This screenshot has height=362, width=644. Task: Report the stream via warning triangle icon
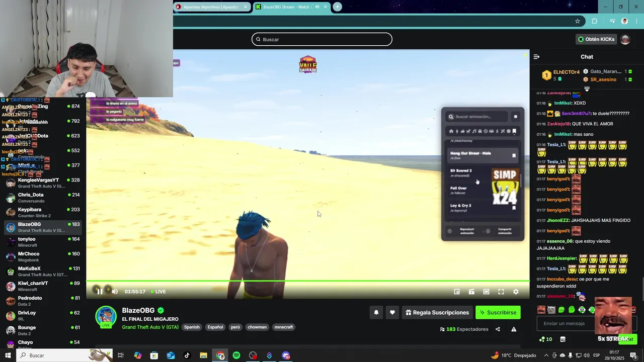click(514, 329)
